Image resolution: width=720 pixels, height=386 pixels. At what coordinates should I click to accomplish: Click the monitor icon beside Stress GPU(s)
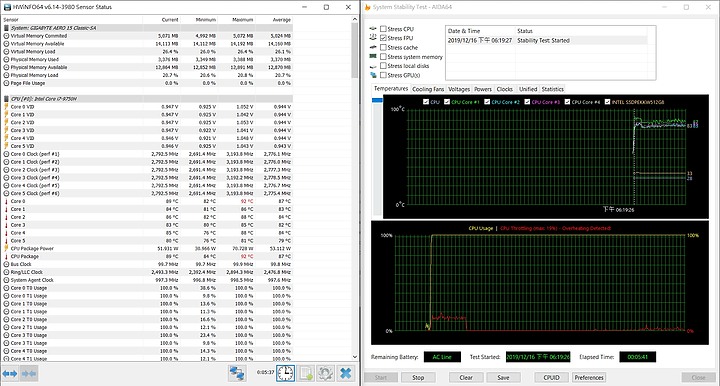373,75
